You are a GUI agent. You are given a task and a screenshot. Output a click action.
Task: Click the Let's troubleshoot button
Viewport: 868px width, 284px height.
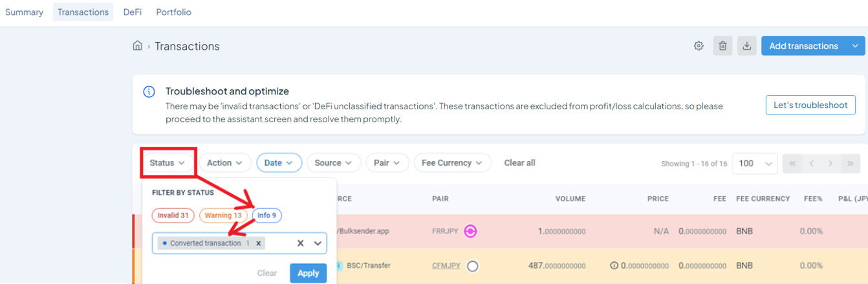(x=810, y=105)
